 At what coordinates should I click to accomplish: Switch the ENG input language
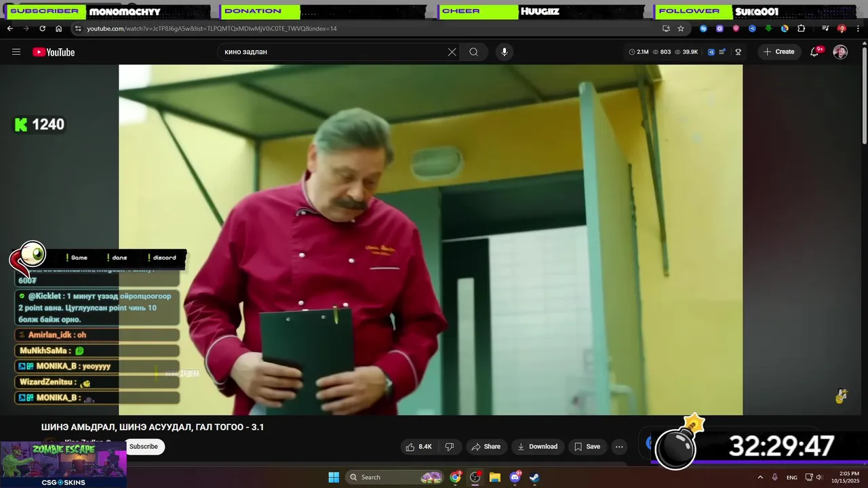pyautogui.click(x=792, y=477)
